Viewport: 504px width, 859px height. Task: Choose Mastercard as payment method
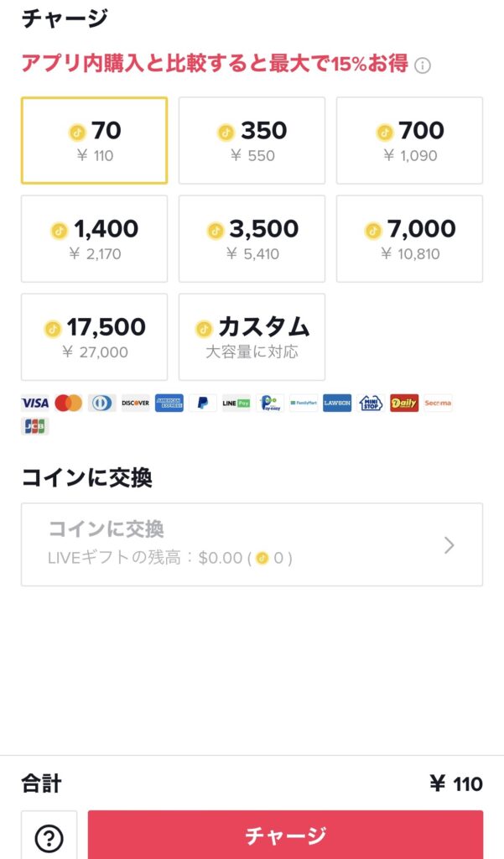coord(70,403)
